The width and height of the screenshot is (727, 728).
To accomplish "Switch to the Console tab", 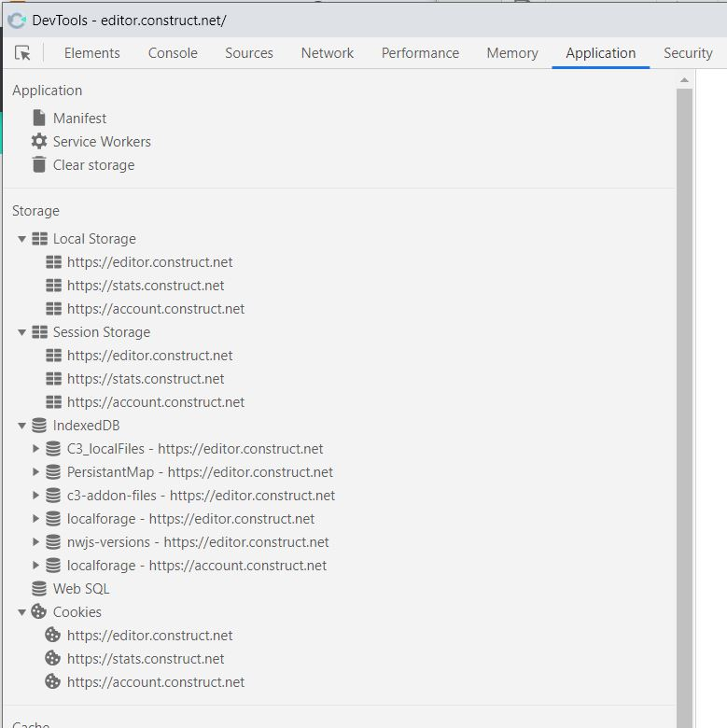I will point(173,53).
